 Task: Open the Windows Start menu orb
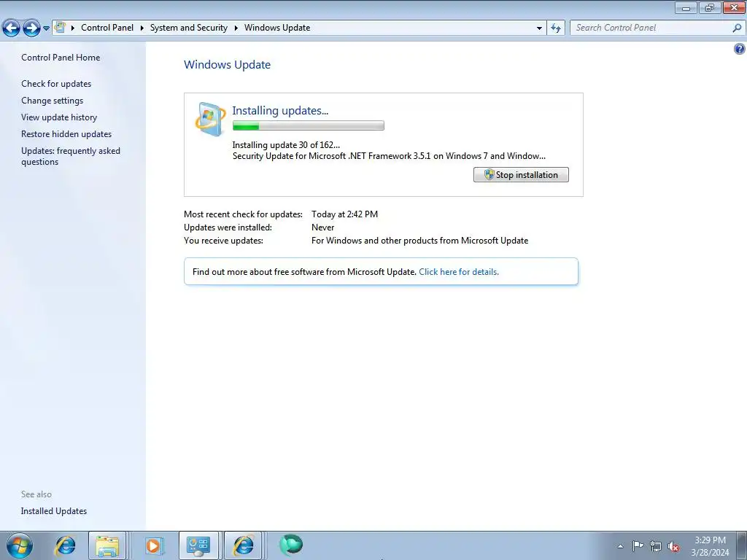click(x=20, y=545)
